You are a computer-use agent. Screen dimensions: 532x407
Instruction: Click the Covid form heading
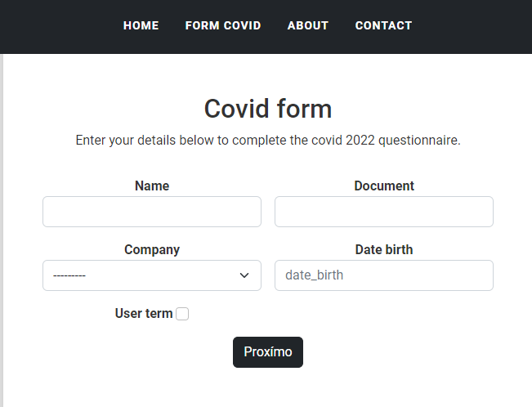pos(268,109)
